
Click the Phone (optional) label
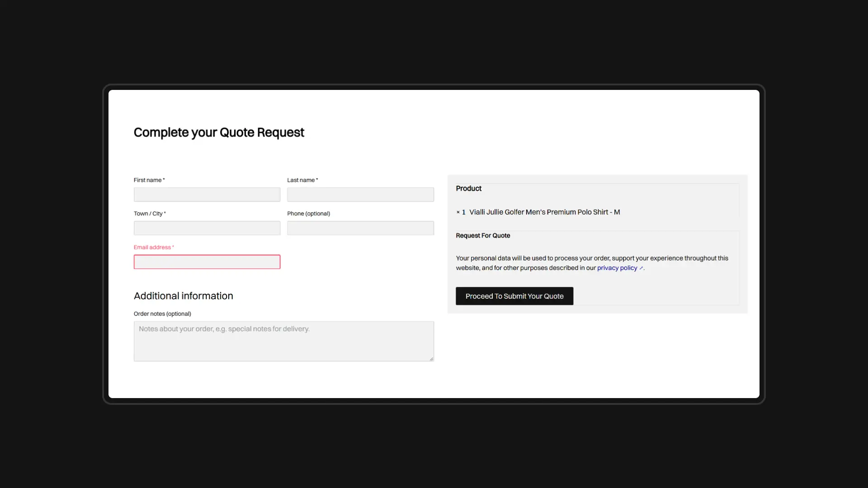tap(308, 214)
